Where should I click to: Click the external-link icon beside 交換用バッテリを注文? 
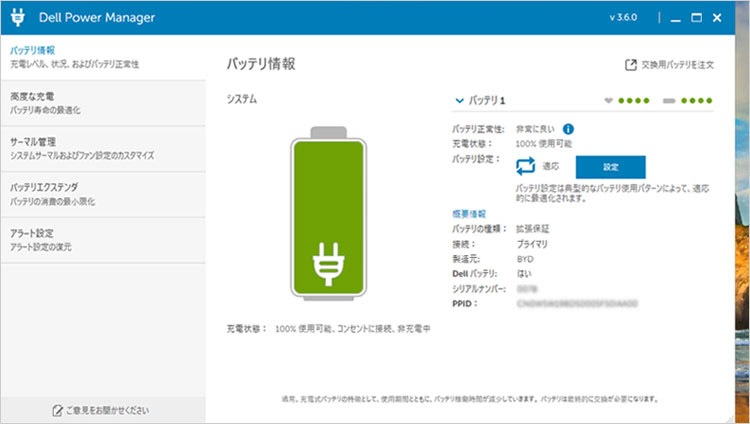631,65
